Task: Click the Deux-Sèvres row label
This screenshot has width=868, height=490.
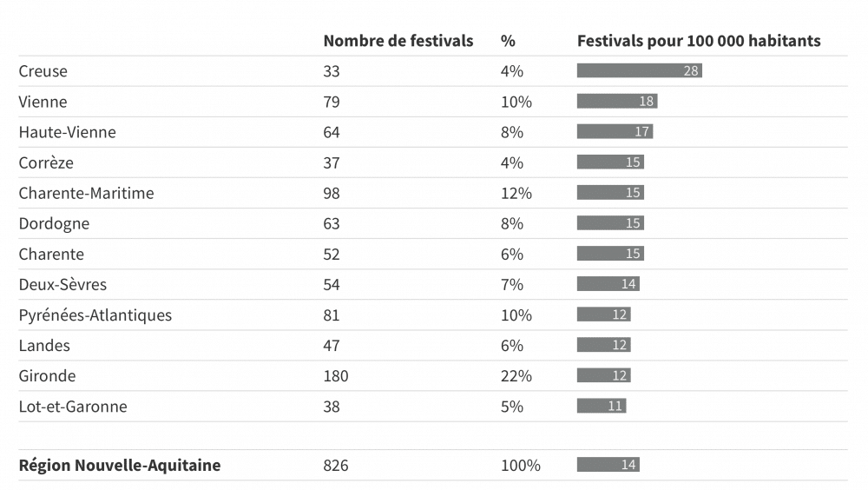Action: pyautogui.click(x=62, y=284)
